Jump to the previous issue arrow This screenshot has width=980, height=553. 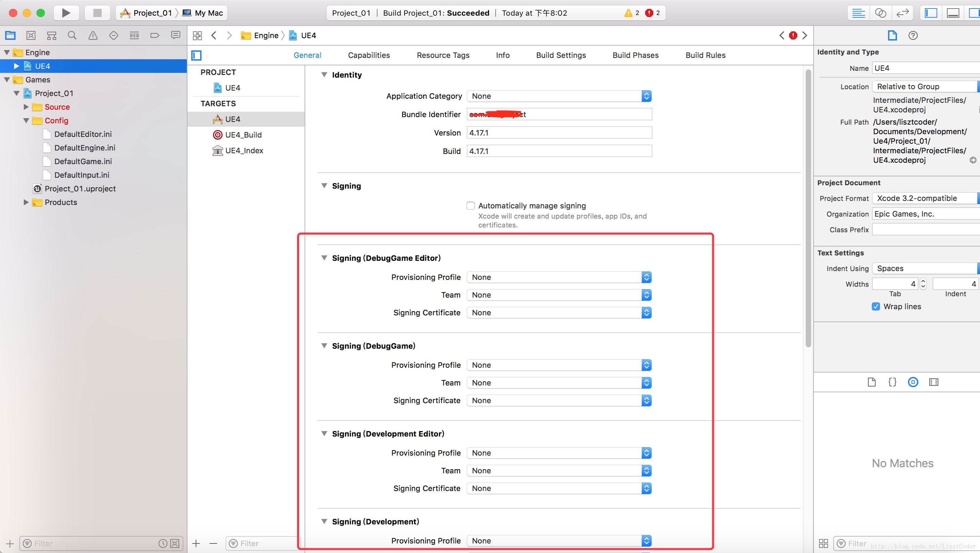tap(781, 35)
